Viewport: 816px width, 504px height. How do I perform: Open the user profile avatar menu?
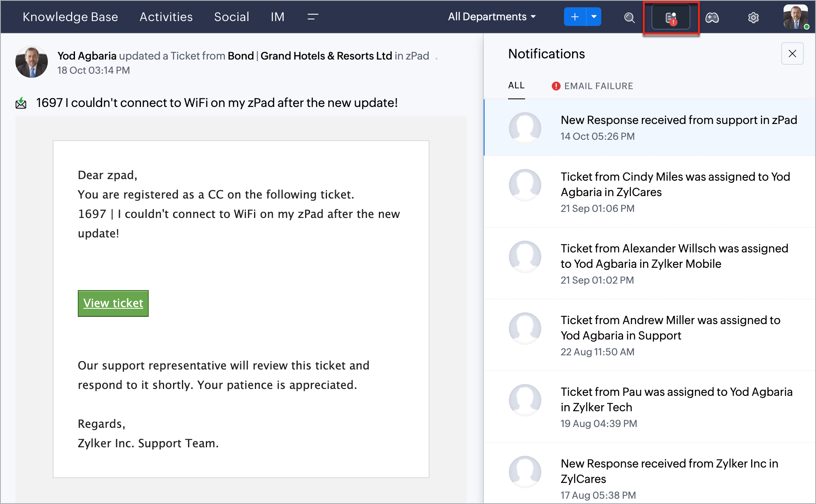pos(795,17)
